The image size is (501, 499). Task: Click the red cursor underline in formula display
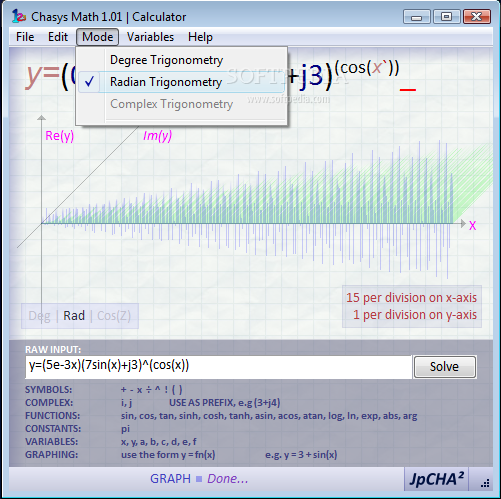(408, 90)
